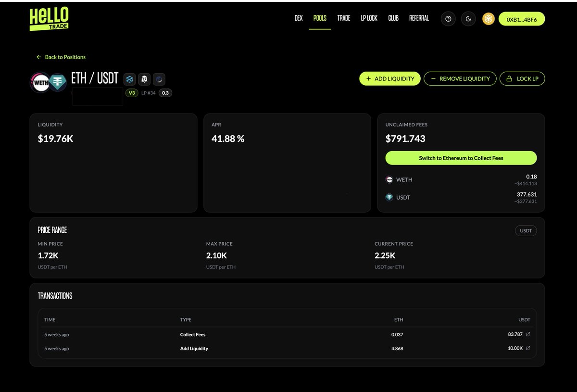Select the Collect Fees transaction type
Screen dimensions: 577x392
193,334
